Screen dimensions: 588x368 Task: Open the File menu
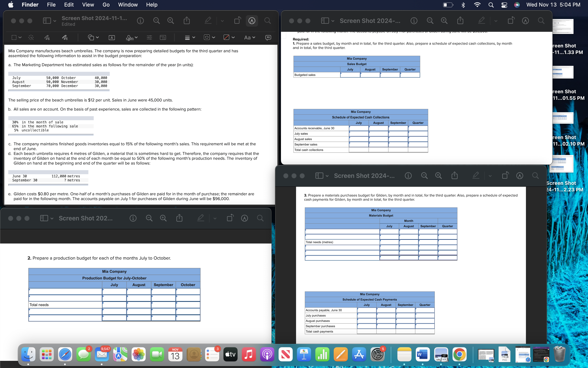51,5
